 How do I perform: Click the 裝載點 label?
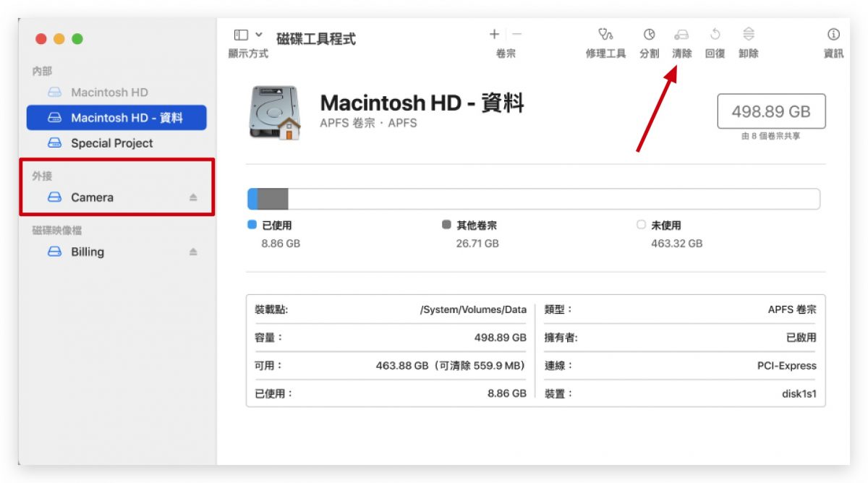tap(271, 309)
